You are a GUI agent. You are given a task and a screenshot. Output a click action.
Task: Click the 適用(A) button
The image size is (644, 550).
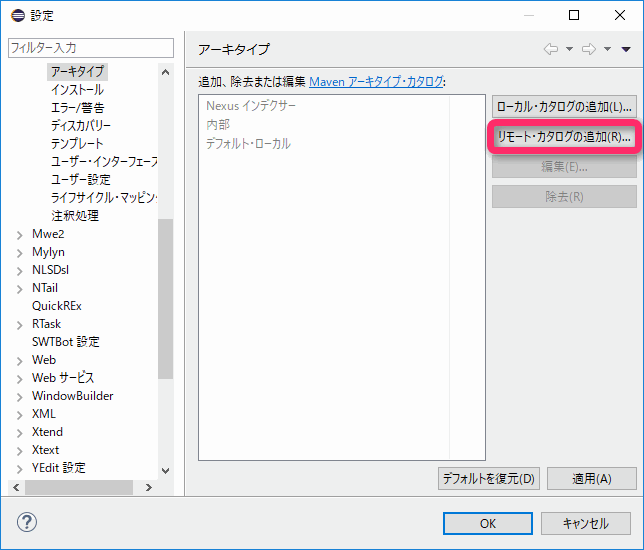click(592, 479)
